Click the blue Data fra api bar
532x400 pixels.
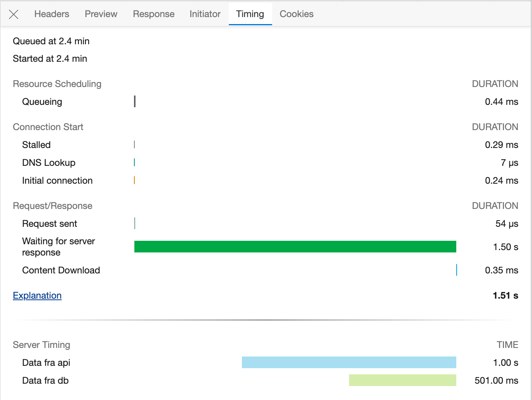[349, 362]
